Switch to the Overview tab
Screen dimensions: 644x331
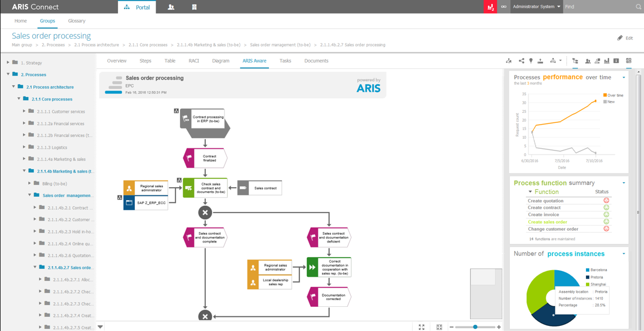pyautogui.click(x=117, y=61)
